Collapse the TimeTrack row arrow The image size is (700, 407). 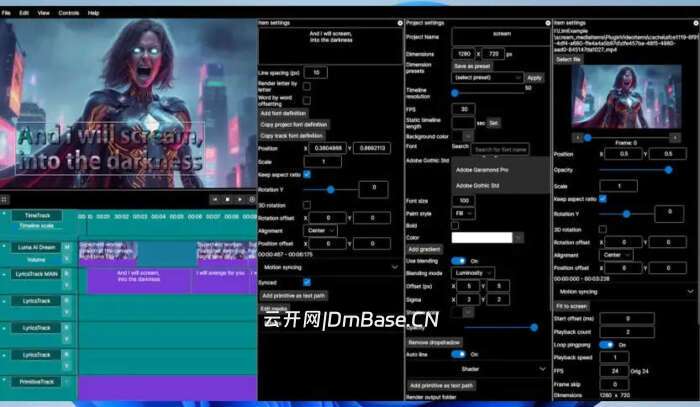tap(4, 214)
